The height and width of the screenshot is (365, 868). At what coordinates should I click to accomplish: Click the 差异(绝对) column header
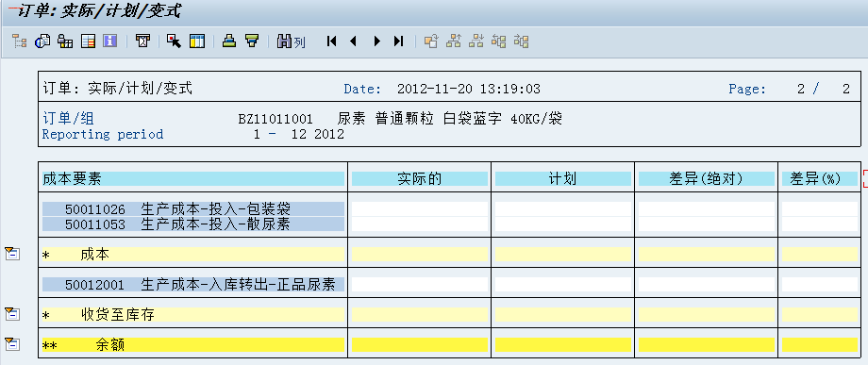pyautogui.click(x=707, y=178)
